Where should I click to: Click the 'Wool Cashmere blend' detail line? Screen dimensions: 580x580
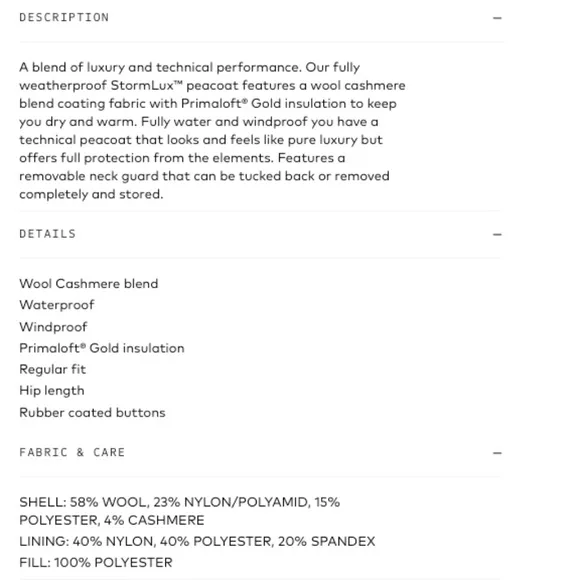coord(89,284)
